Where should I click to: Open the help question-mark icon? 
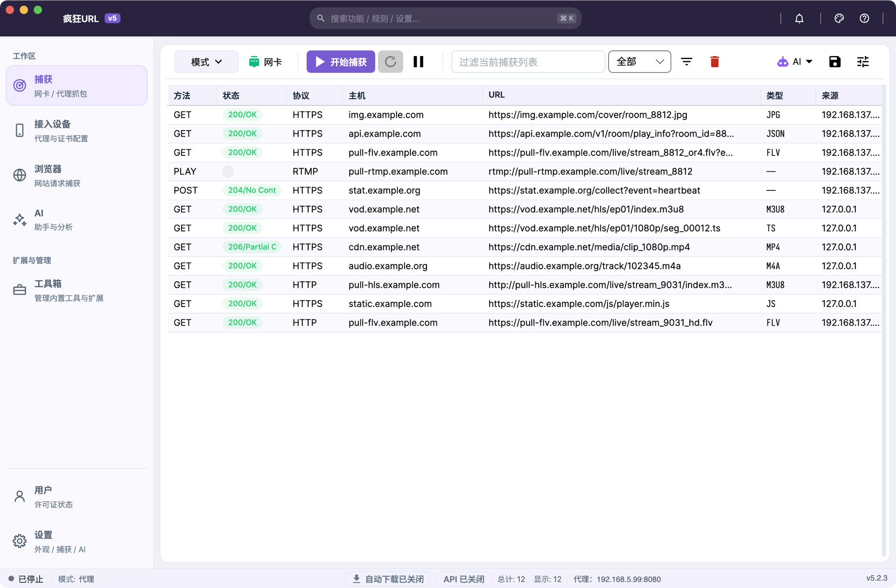(x=864, y=18)
